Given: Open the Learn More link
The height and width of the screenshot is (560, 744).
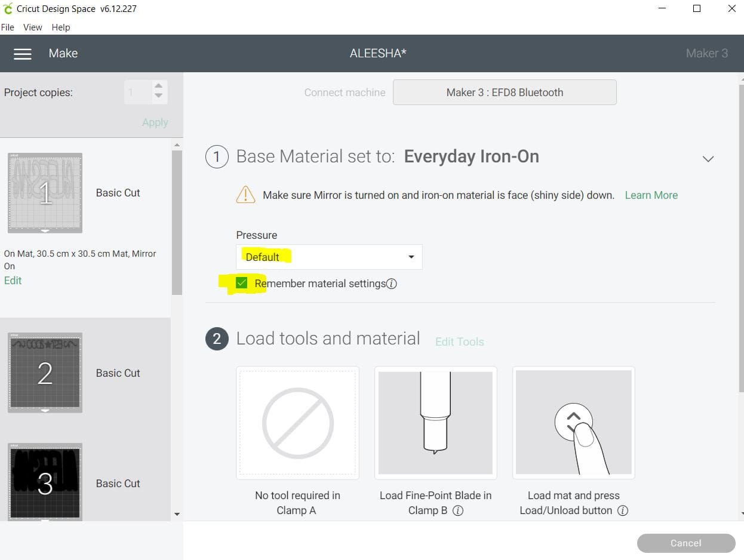Looking at the screenshot, I should (x=651, y=195).
